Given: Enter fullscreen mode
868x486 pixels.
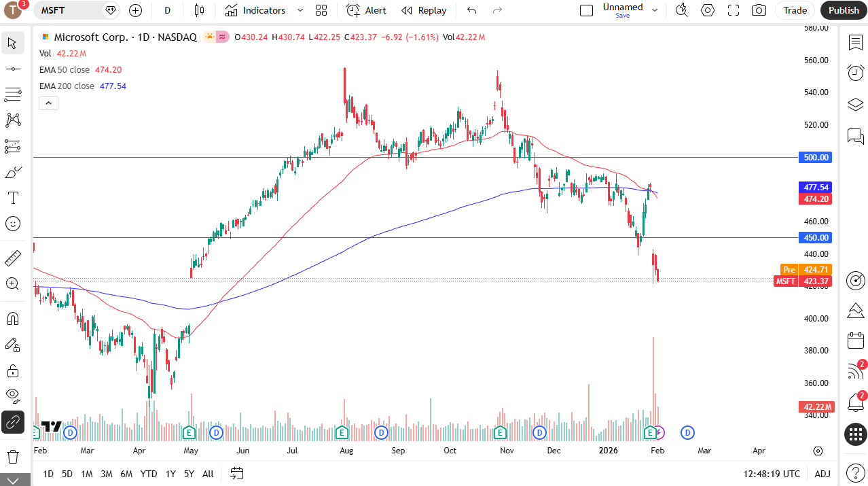Looking at the screenshot, I should tap(734, 10).
